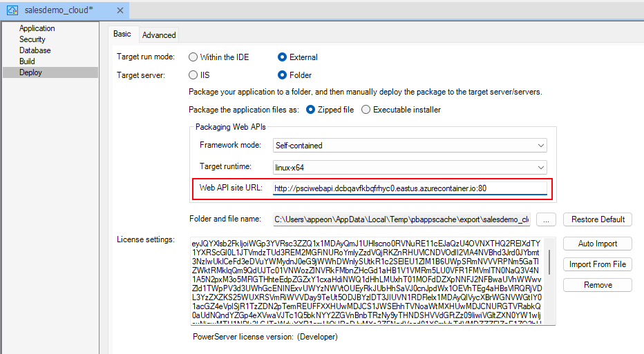Open the Database settings page
644x354 pixels.
35,50
